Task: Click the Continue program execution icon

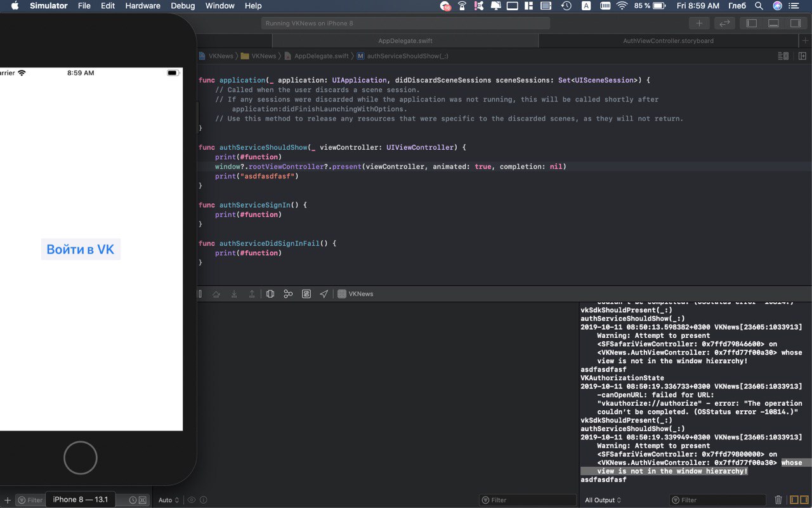Action: point(199,294)
